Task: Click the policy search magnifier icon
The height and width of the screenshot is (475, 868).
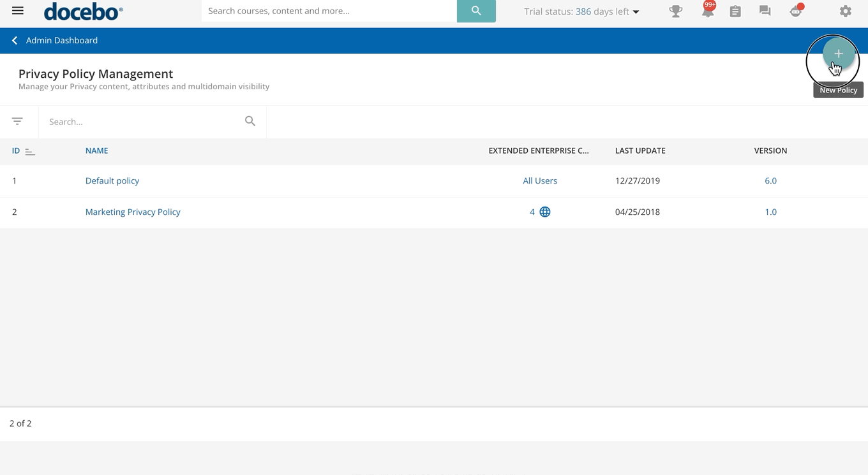Action: pos(250,121)
